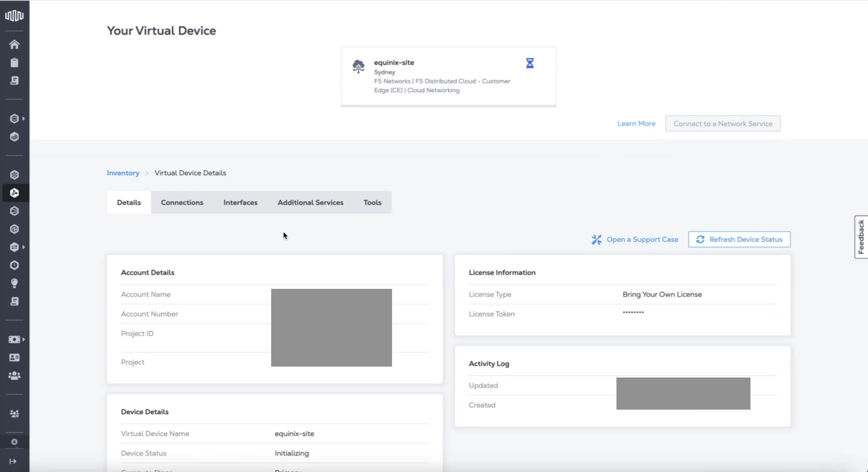This screenshot has height=472, width=868.
Task: Expand the transfer arrows hexagon submenu
Action: [23, 247]
